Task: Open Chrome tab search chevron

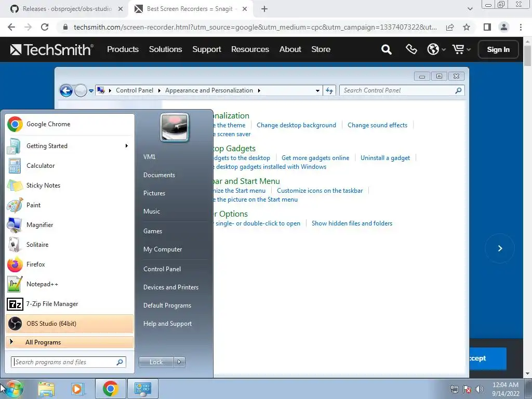Action: coord(470,9)
